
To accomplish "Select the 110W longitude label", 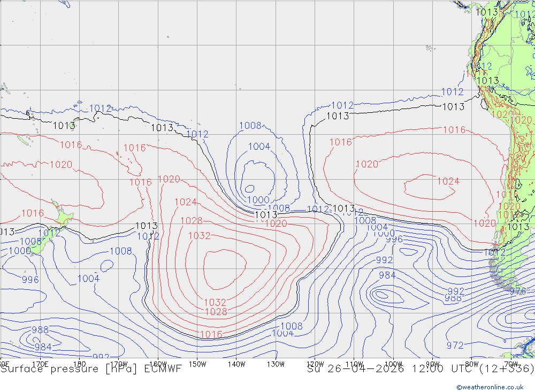I will 354,364.
